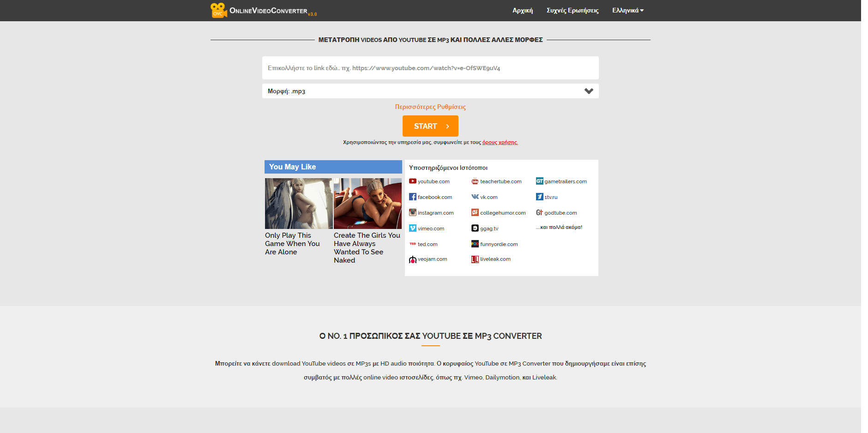Click the OnlineVideoConverter camera logo
Viewport: 868px width, 433px height.
(218, 10)
